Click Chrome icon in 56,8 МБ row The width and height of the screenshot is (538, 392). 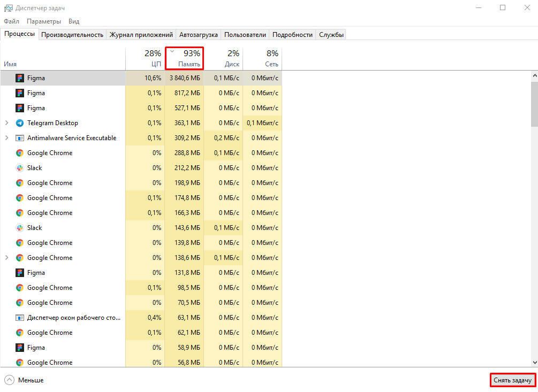point(20,363)
